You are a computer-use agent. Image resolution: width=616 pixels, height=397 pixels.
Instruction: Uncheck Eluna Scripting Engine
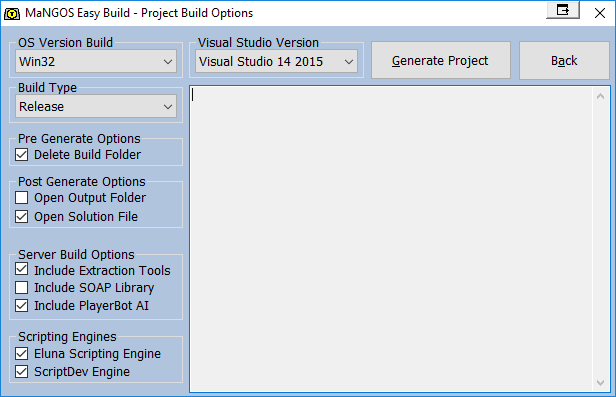(x=22, y=353)
